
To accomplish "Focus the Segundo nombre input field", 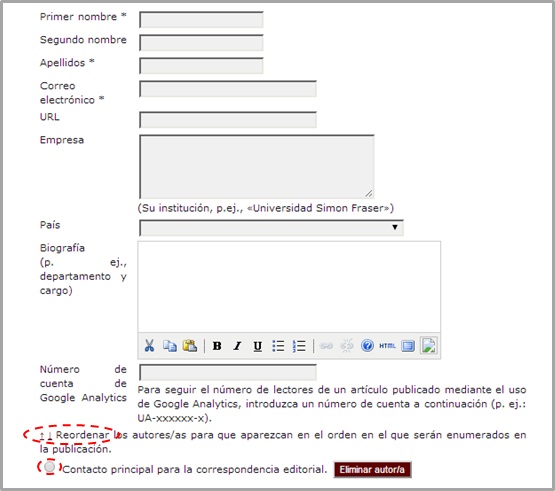I will (201, 42).
